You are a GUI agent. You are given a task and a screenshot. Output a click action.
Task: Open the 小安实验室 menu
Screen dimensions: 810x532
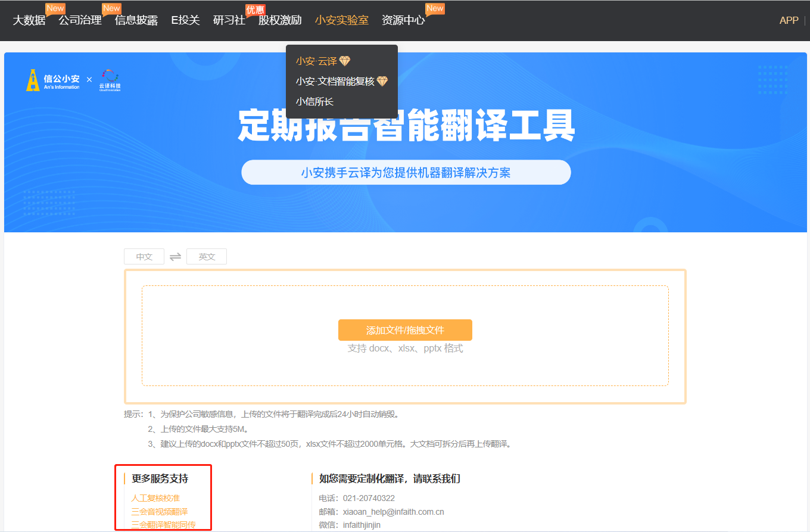click(x=342, y=20)
